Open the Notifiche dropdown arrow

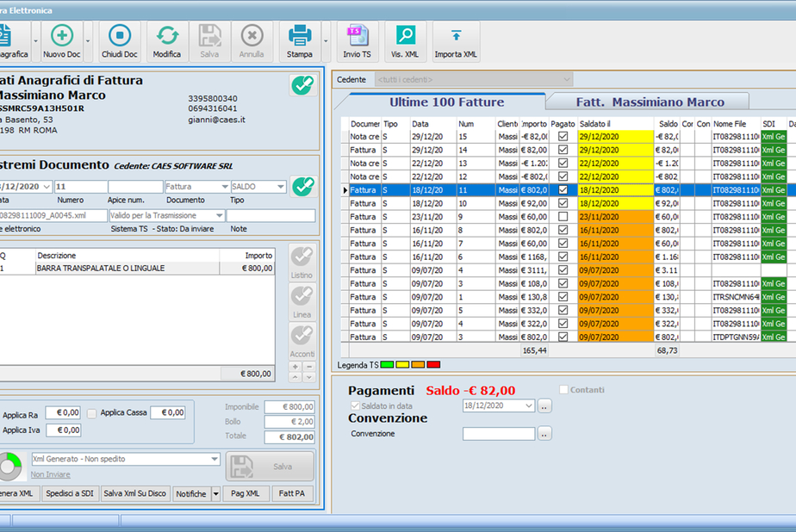pyautogui.click(x=215, y=494)
